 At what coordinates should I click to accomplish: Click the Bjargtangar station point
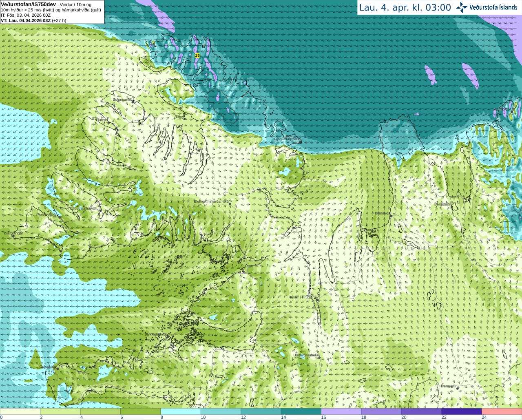(x=13, y=236)
